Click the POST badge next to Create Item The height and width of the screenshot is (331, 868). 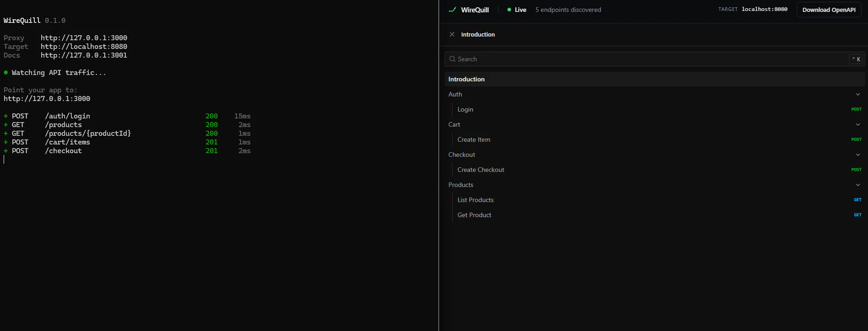pyautogui.click(x=856, y=139)
